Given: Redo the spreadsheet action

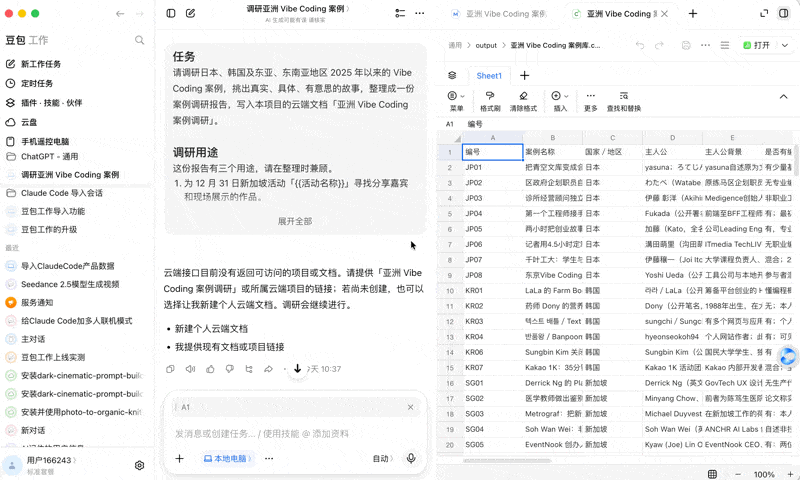Looking at the screenshot, I should [659, 45].
